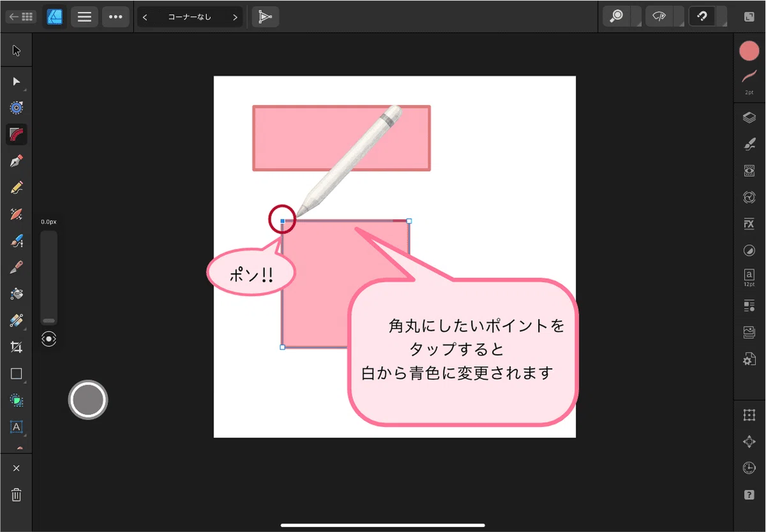Delete selection with the trash icon
The height and width of the screenshot is (532, 766).
click(17, 495)
